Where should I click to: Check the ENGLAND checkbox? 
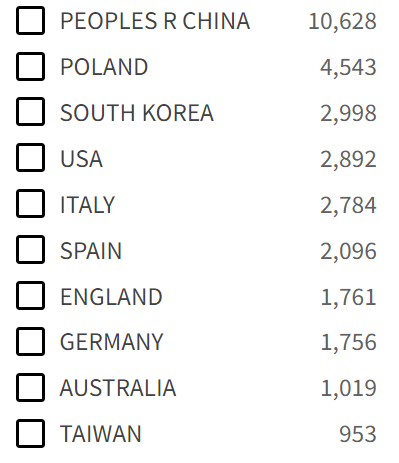[x=30, y=296]
